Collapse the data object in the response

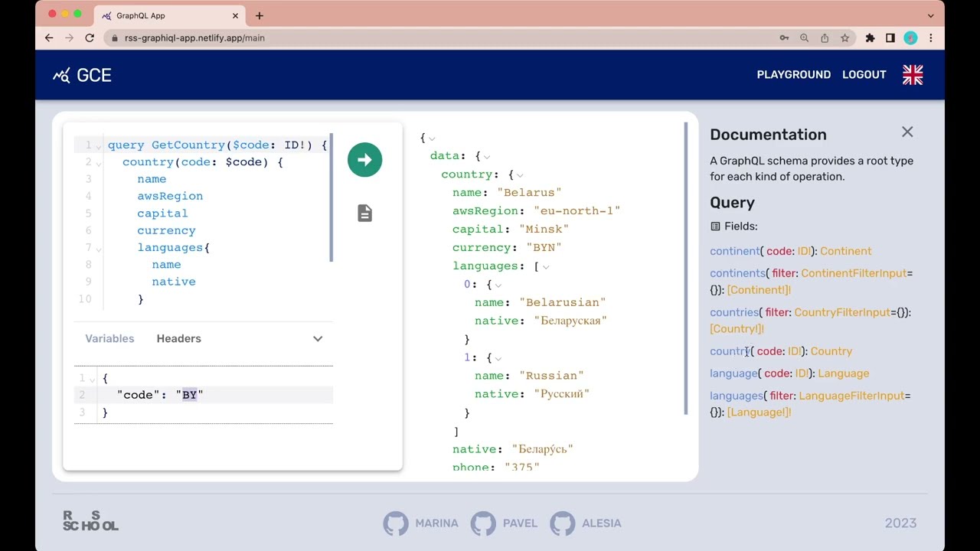[x=487, y=157]
